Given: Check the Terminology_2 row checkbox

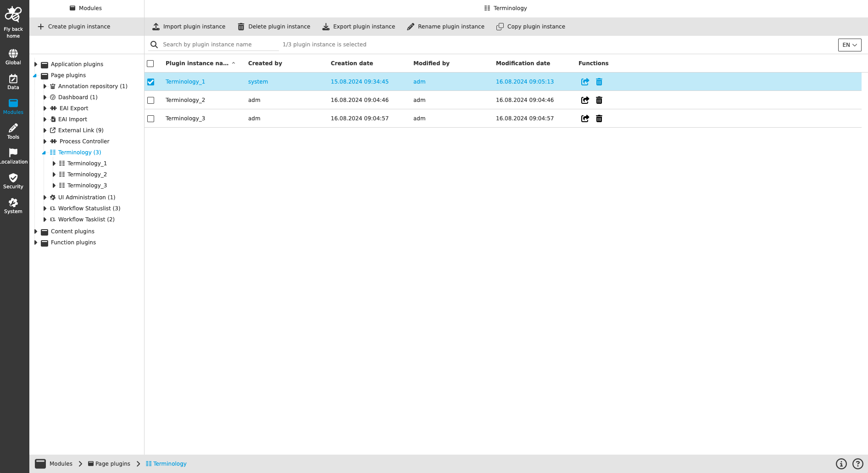Looking at the screenshot, I should click(x=150, y=100).
